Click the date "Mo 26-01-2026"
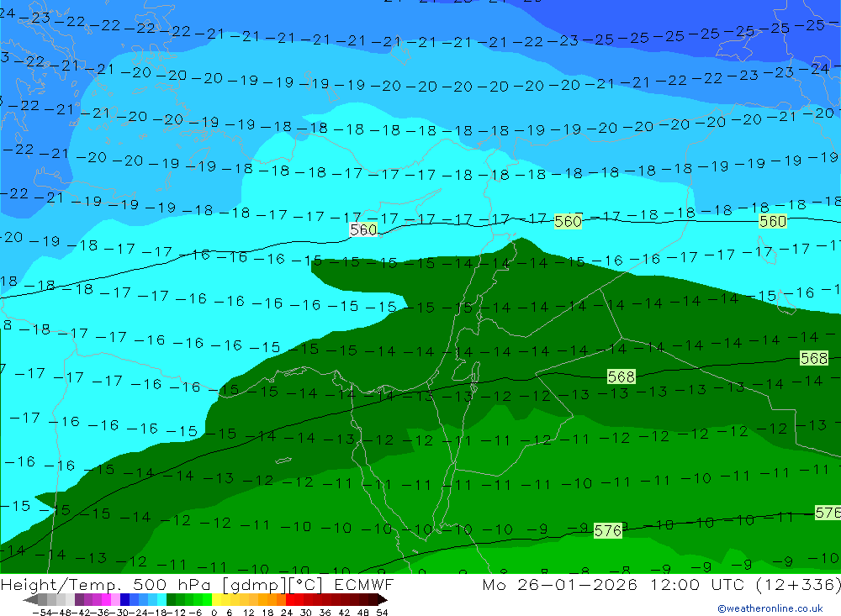 559,584
